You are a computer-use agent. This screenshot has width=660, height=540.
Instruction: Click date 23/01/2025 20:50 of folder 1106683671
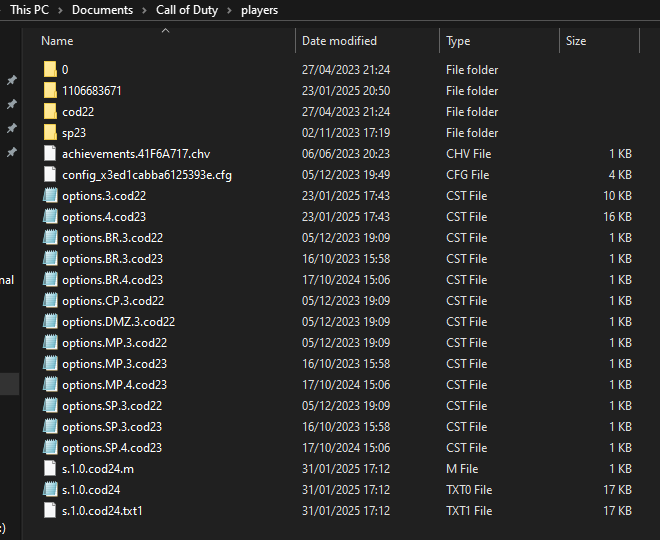pos(346,91)
